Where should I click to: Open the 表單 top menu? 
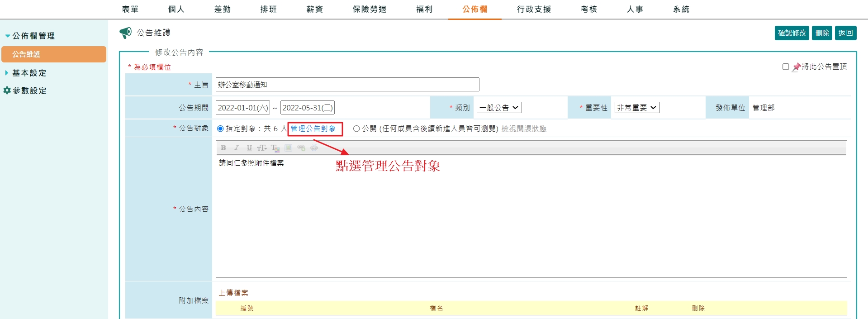[130, 9]
